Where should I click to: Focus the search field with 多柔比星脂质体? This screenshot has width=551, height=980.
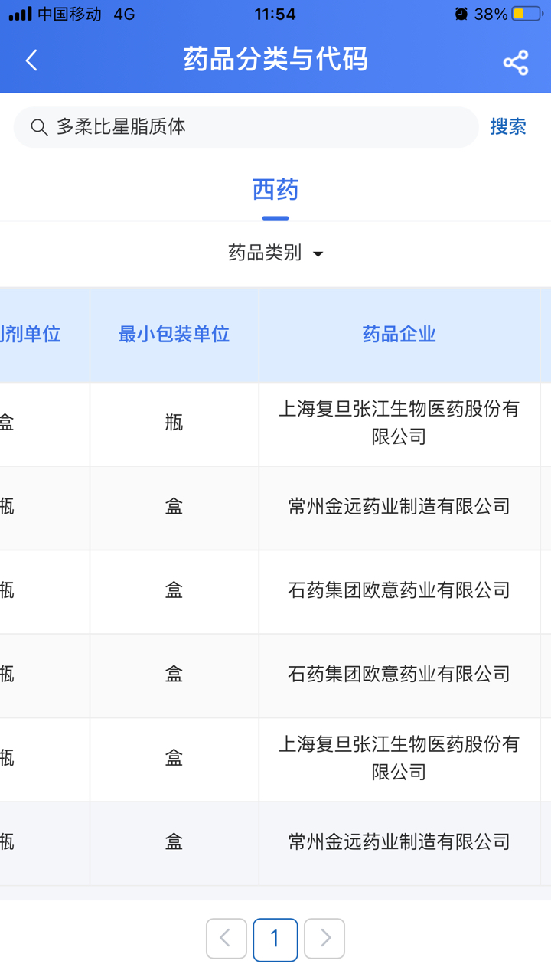pos(246,127)
